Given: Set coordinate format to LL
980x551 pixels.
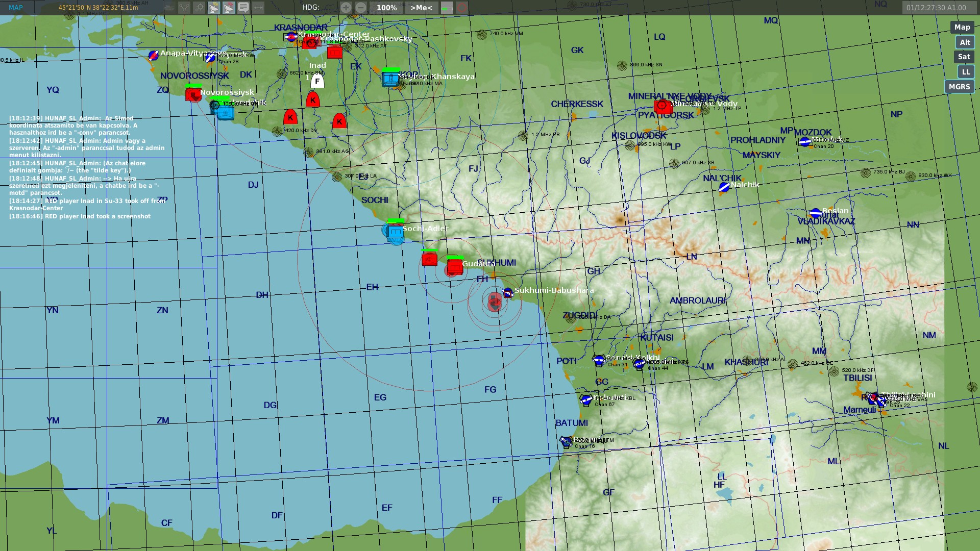Looking at the screenshot, I should pyautogui.click(x=966, y=72).
